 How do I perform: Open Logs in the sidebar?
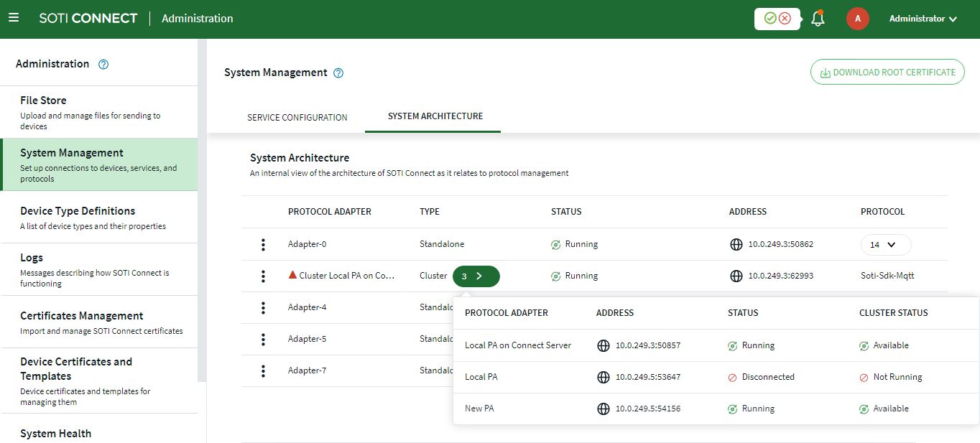(100, 269)
